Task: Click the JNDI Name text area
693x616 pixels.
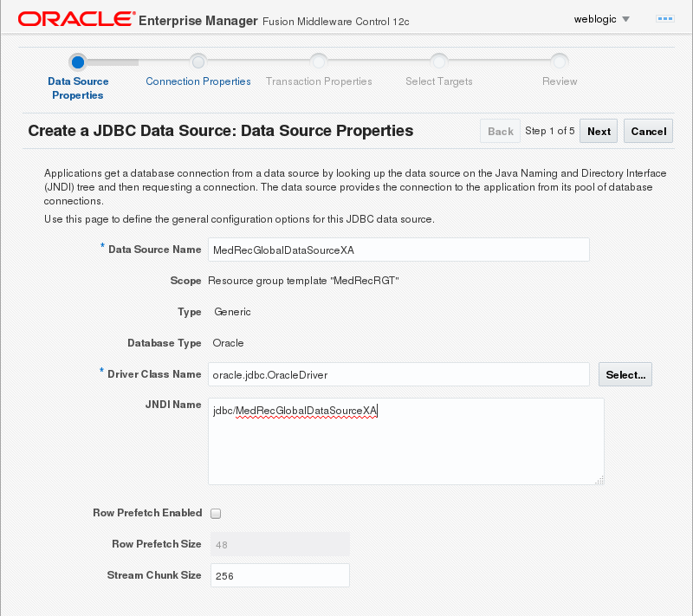Action: pos(406,442)
